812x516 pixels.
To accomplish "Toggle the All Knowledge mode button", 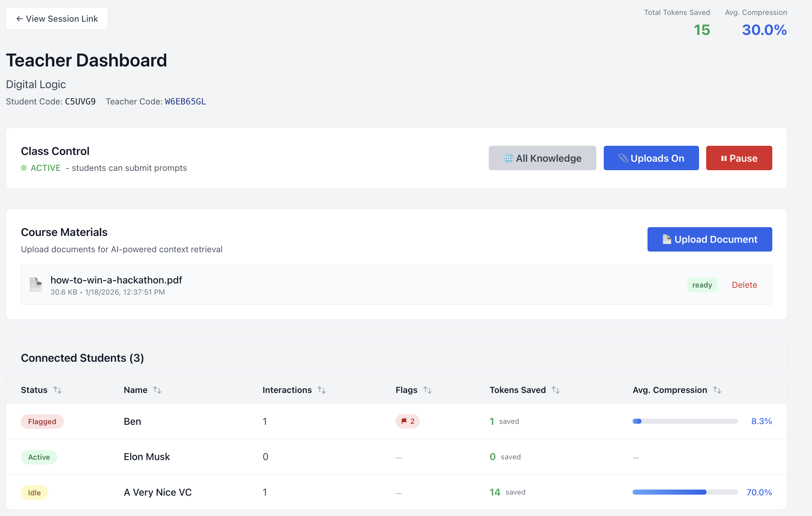I will click(542, 158).
